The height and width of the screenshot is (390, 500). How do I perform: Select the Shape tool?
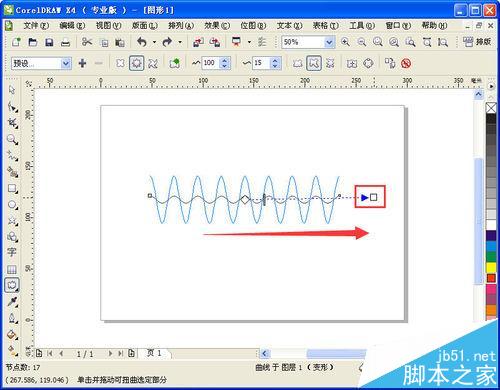pyautogui.click(x=12, y=107)
